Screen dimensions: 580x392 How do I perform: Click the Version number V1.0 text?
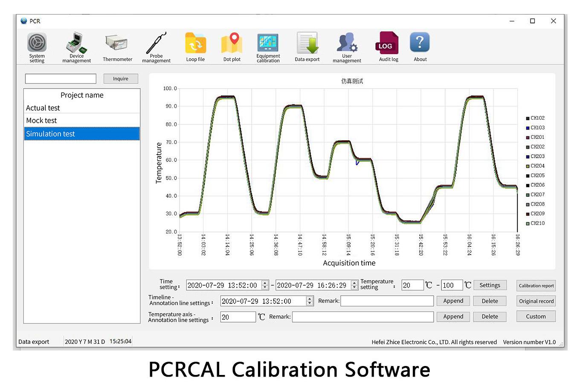tap(529, 342)
